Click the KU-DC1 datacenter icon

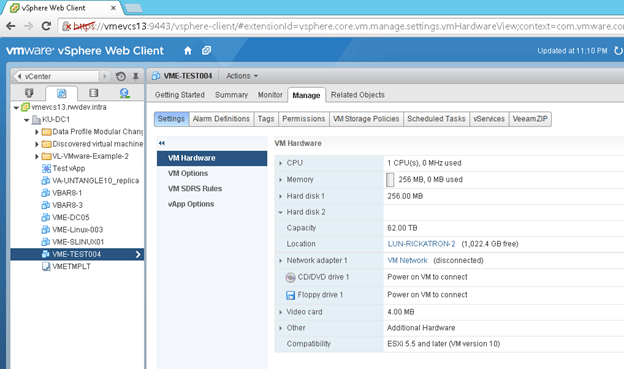(36, 119)
